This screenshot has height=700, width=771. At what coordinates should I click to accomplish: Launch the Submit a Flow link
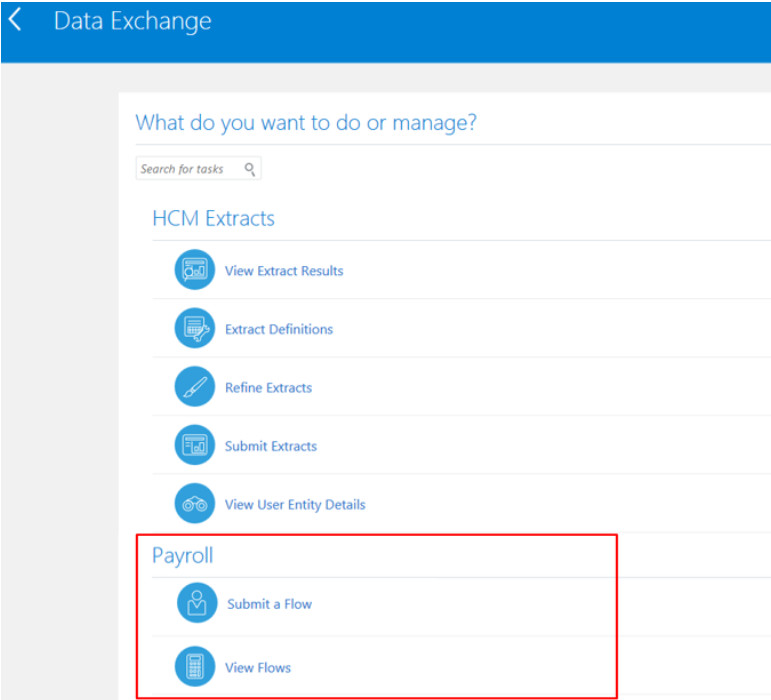[x=269, y=604]
